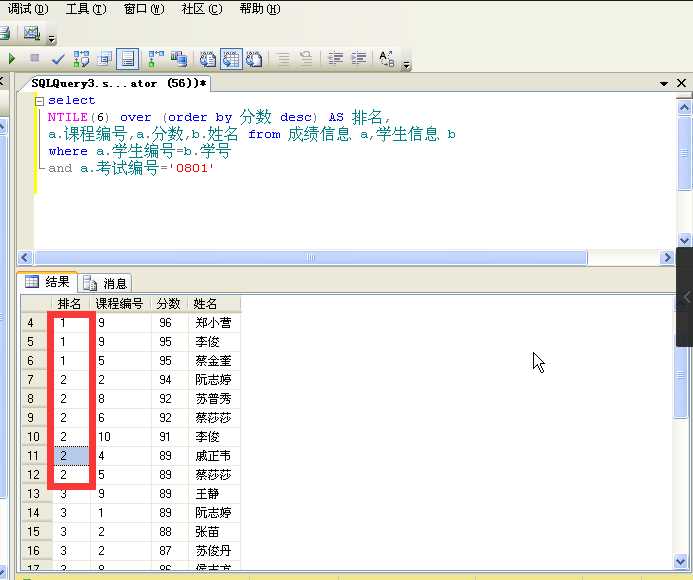This screenshot has width=693, height=580.
Task: Click the name cell 王静
Action: [x=214, y=493]
